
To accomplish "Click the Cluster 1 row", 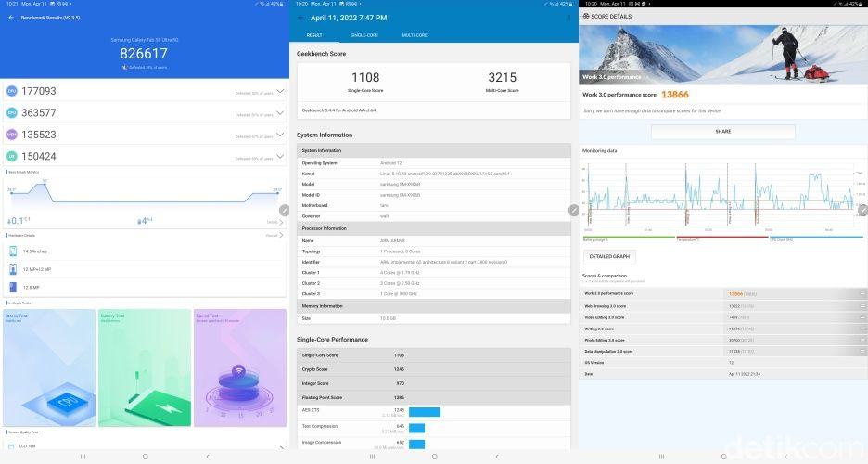I will pyautogui.click(x=434, y=273).
